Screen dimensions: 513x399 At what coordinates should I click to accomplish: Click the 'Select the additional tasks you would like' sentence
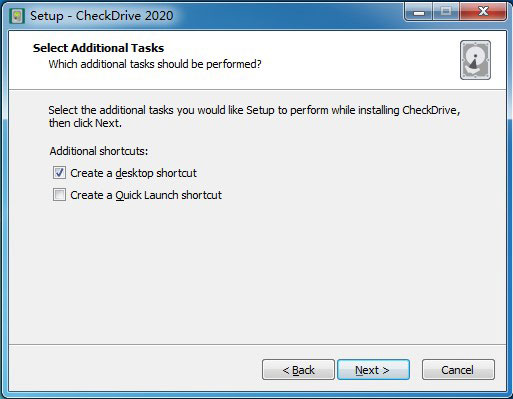click(x=254, y=110)
